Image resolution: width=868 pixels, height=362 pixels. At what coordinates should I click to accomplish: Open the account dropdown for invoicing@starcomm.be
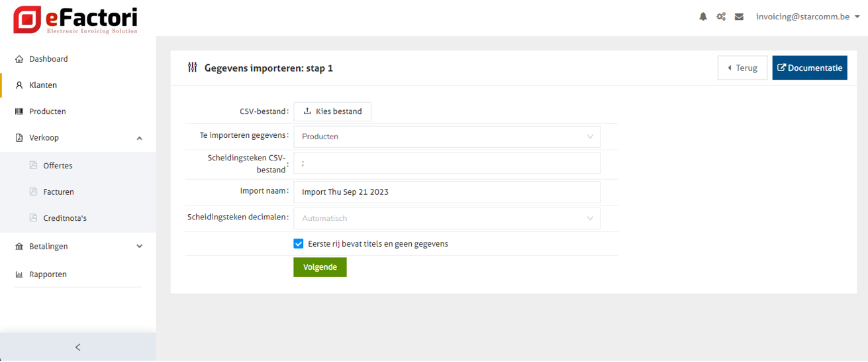[808, 17]
